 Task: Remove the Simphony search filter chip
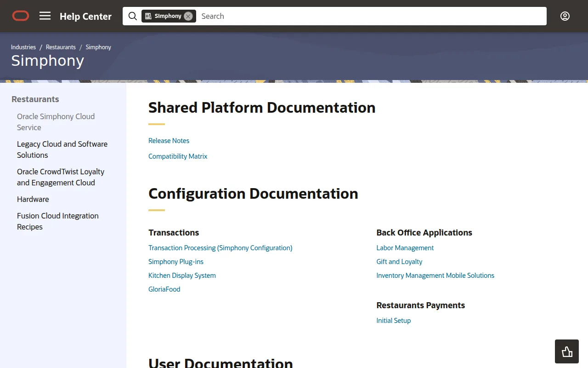click(188, 16)
